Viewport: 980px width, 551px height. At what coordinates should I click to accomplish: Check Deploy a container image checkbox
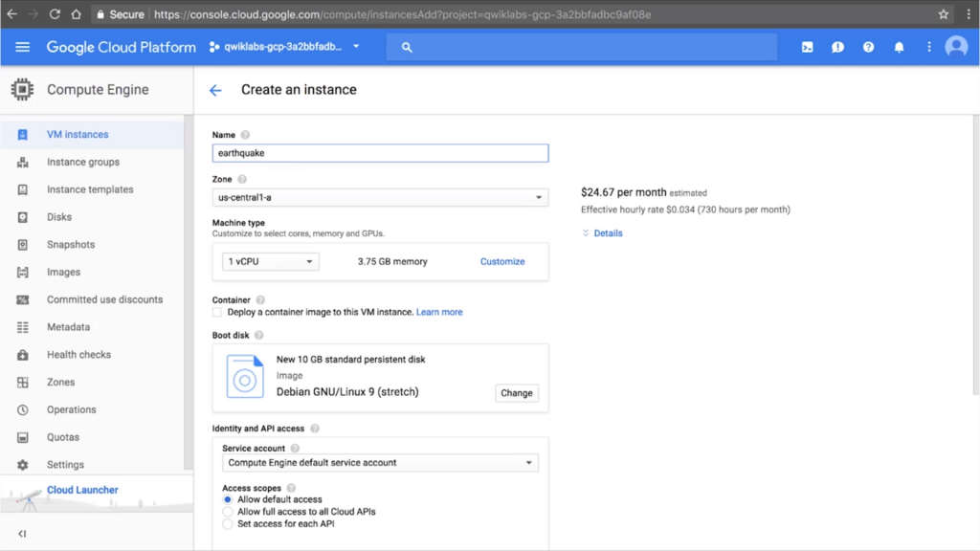[x=217, y=313]
